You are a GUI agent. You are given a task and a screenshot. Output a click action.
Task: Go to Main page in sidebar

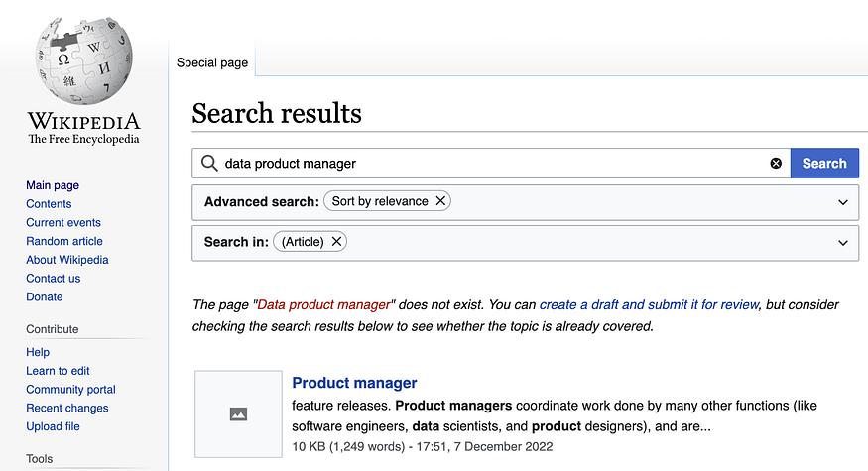pos(53,185)
